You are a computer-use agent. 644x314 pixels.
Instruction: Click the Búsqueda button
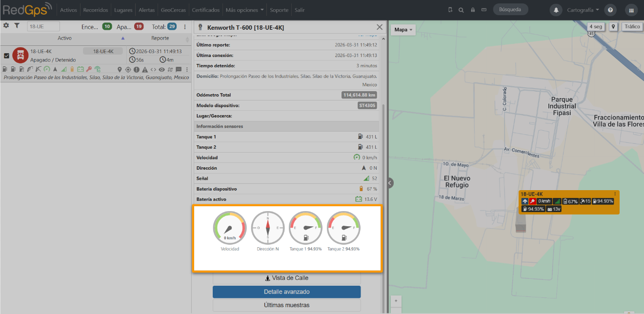[510, 9]
